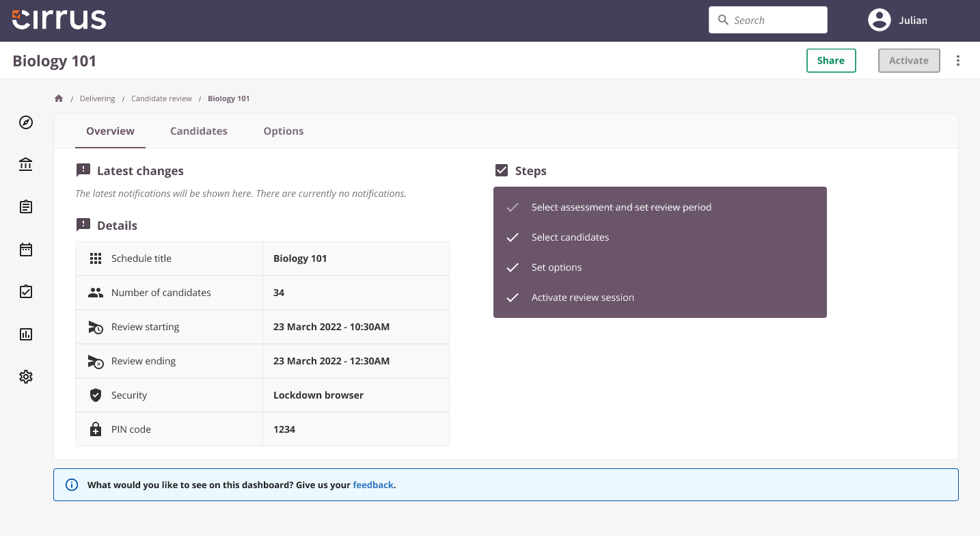Click the no notifications message text
980x536 pixels.
click(241, 193)
